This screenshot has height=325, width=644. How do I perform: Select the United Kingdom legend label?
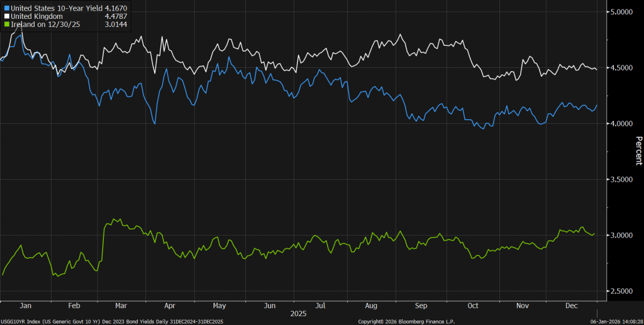pos(36,16)
